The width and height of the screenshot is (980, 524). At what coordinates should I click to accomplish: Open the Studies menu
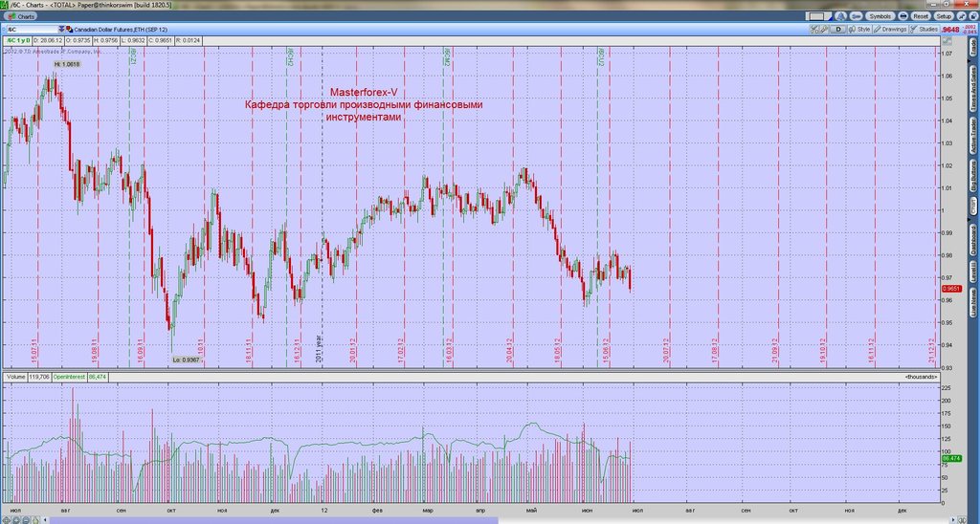pos(924,30)
